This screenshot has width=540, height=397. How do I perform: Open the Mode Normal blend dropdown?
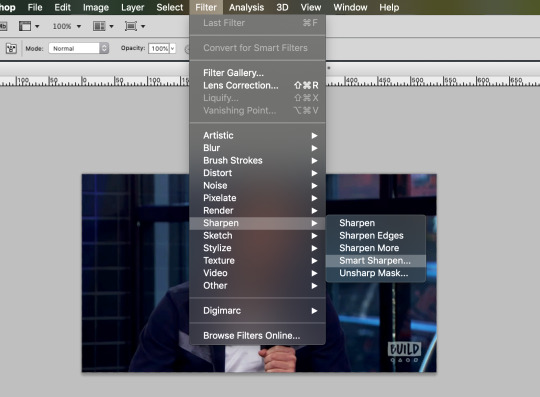[x=79, y=48]
